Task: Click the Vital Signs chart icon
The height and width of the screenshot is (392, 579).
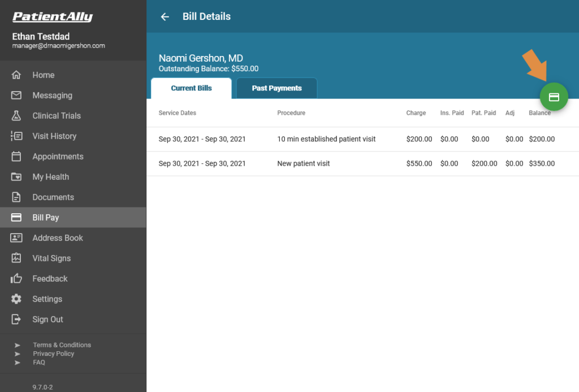Action: pyautogui.click(x=16, y=258)
